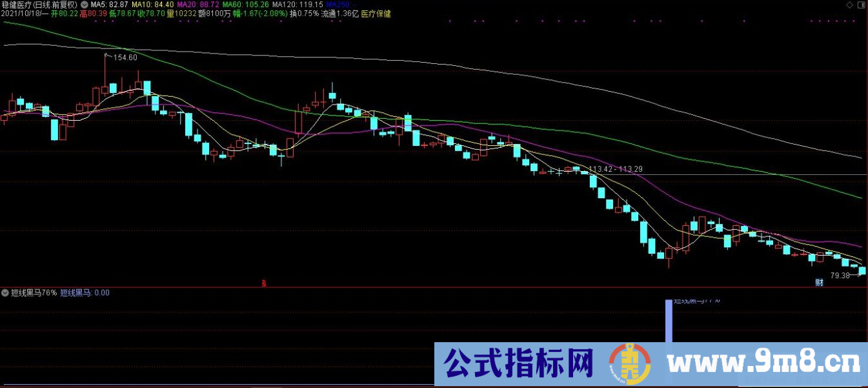Open the 短线黑马 sub-indicator dropdown arrow
The image size is (868, 388).
6,292
